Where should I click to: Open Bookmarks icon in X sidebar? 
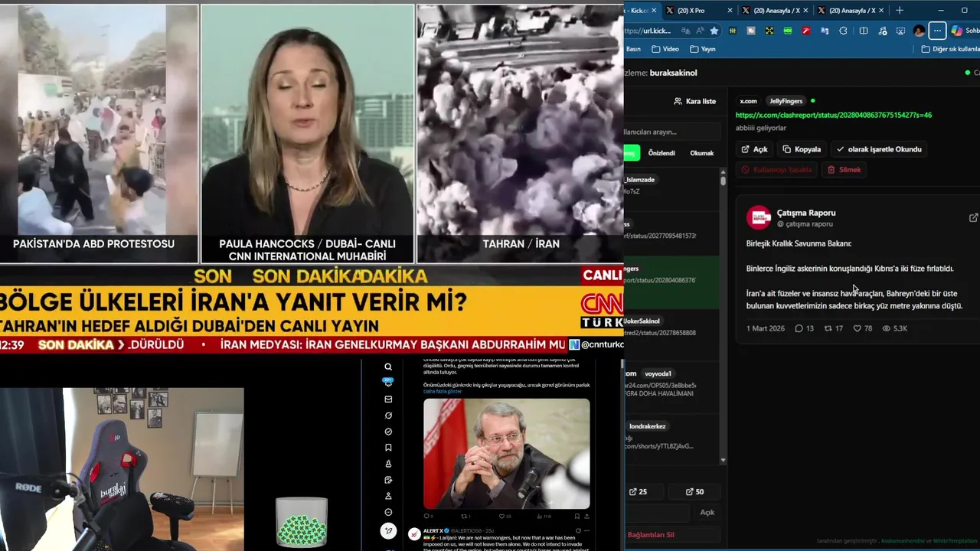tap(388, 448)
